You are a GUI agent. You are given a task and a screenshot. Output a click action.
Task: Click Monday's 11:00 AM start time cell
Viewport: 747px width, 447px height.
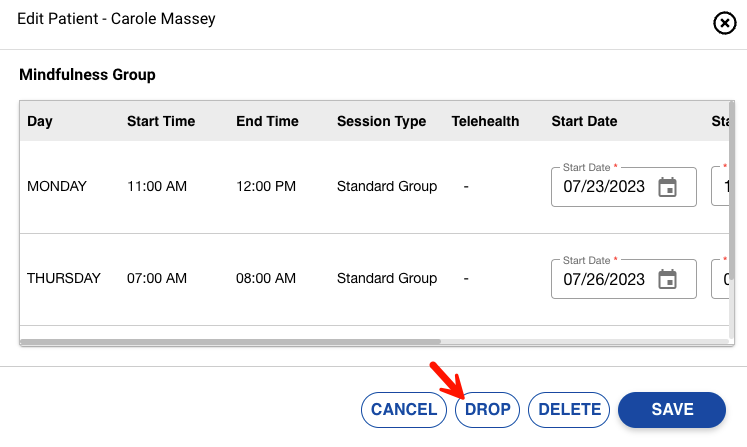coord(157,186)
